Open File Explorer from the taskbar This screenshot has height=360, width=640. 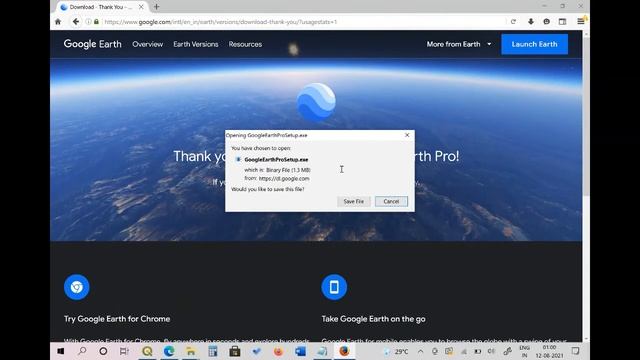pyautogui.click(x=191, y=351)
